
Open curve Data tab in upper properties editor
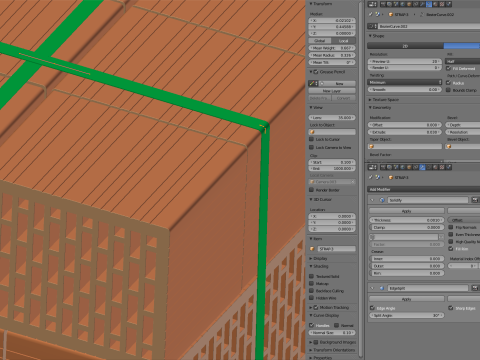point(429,4)
